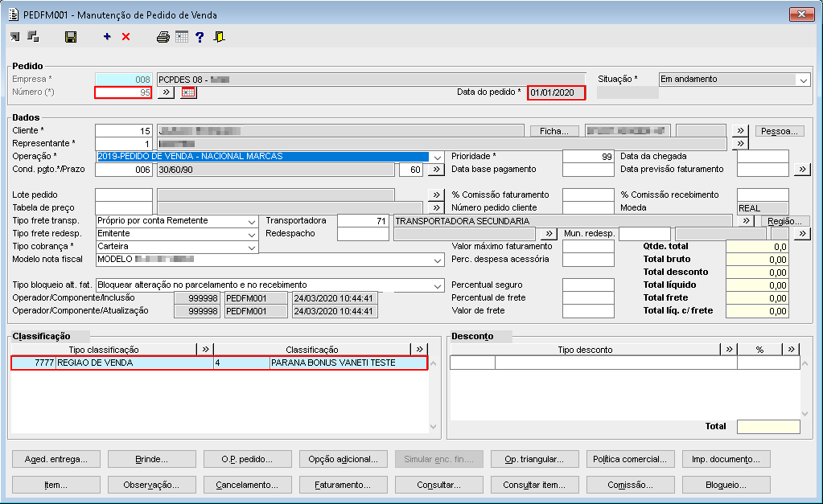Open the calendar grid toolbar icon
Viewport: 823px width, 504px height.
(182, 37)
